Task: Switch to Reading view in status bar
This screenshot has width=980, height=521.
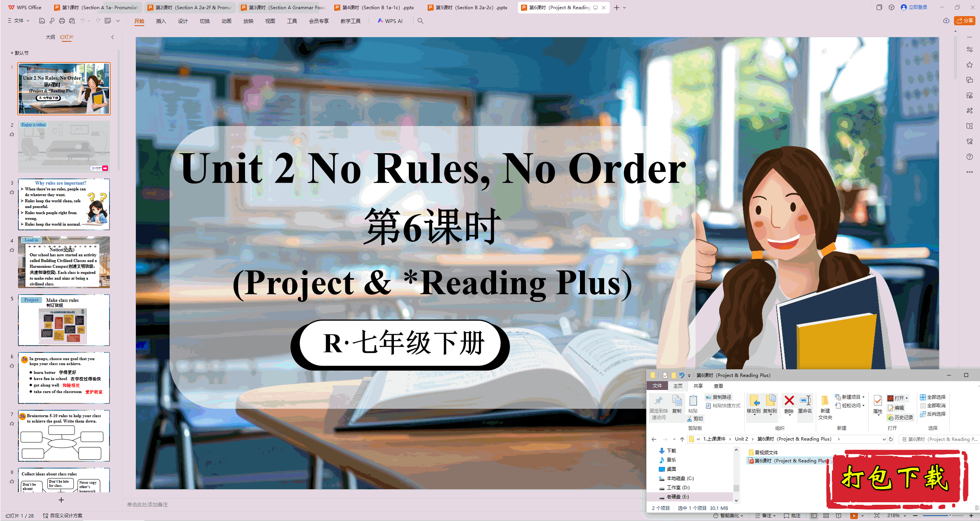Action: 839,516
